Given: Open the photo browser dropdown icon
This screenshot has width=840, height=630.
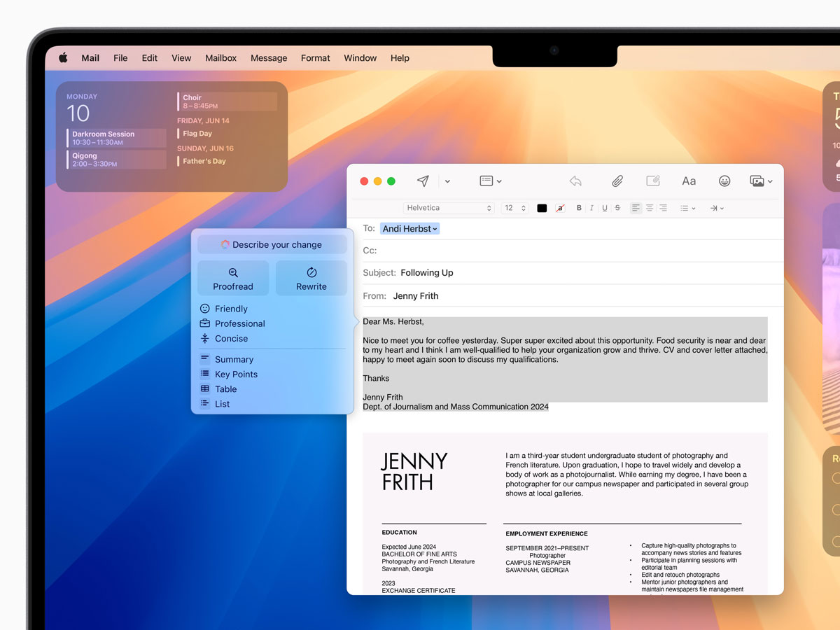Looking at the screenshot, I should coord(761,181).
